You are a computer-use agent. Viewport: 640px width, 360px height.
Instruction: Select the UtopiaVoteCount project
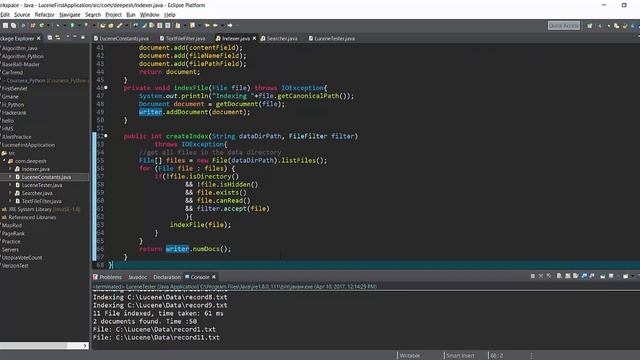point(22,258)
